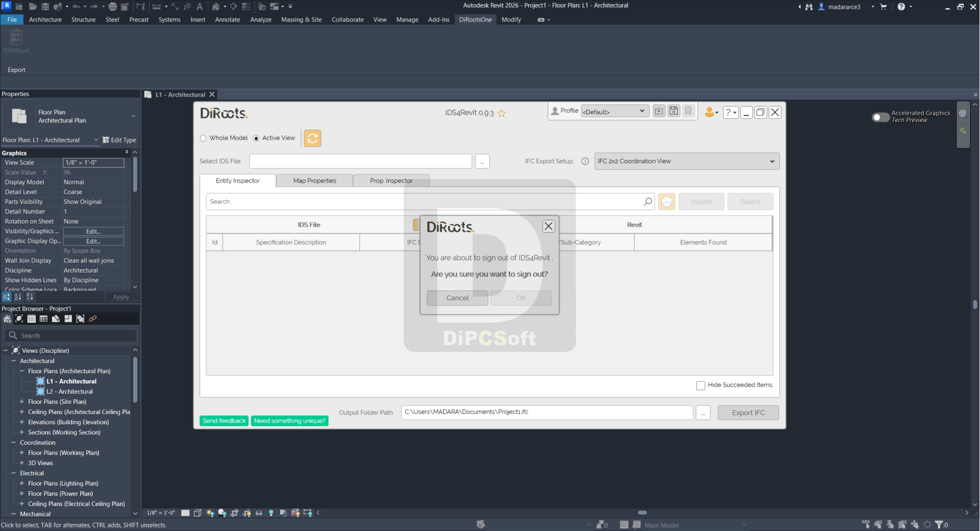Click the visual style cube icon in view bar
980x531 pixels.
198,513
